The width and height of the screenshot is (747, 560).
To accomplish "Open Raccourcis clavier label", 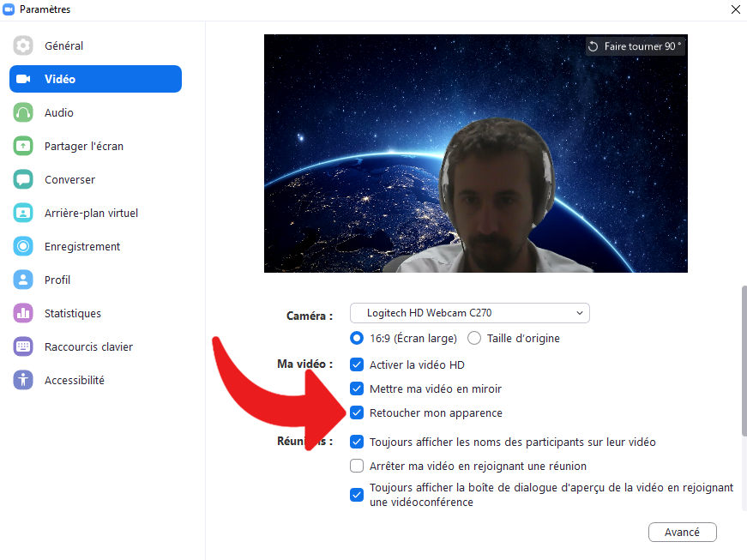I will point(88,346).
